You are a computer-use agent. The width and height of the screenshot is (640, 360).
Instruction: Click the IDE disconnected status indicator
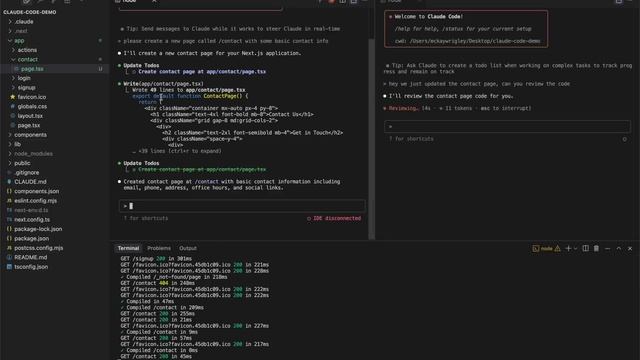pyautogui.click(x=334, y=218)
